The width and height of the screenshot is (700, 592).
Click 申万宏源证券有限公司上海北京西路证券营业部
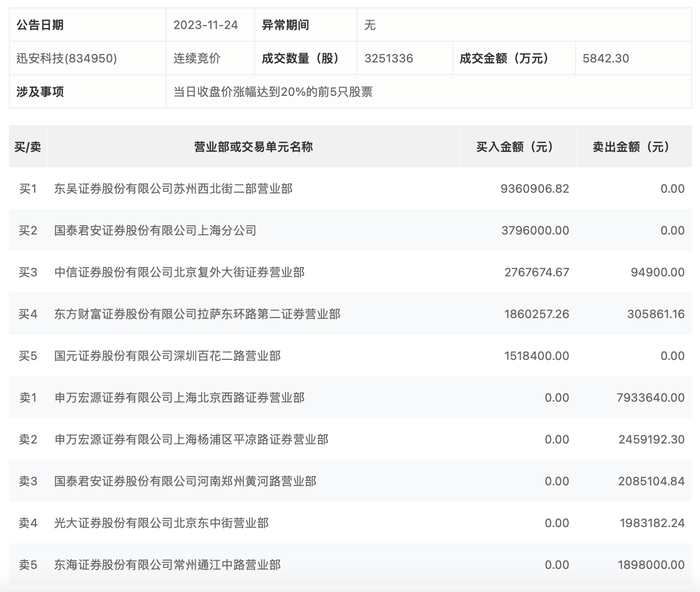(x=179, y=398)
